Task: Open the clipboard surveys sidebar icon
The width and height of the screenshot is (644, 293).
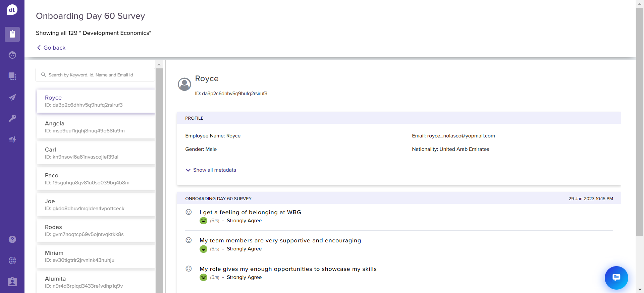Action: [12, 34]
